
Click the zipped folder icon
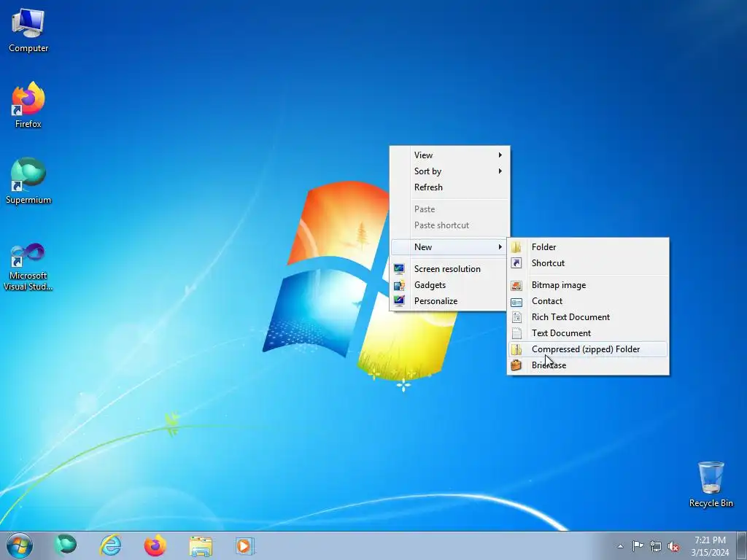[516, 349]
